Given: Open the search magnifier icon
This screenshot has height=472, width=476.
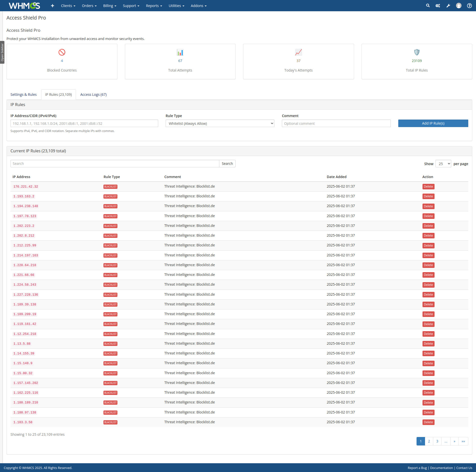Looking at the screenshot, I should click(428, 6).
